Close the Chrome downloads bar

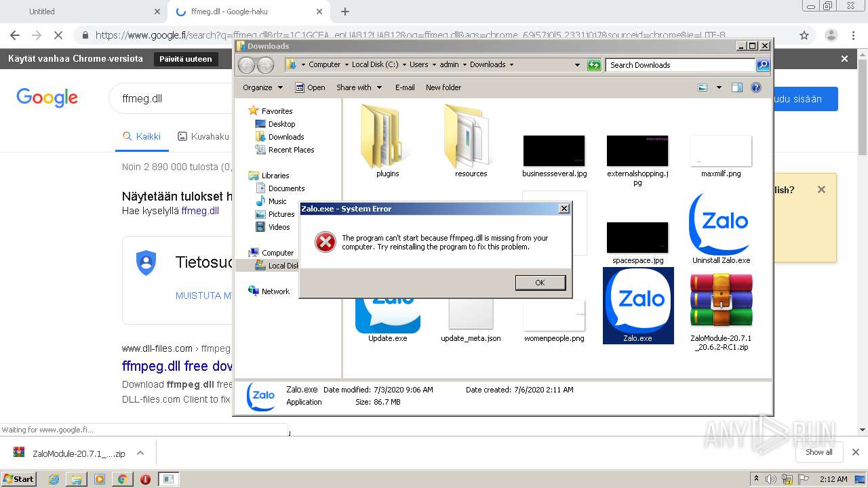(x=856, y=452)
